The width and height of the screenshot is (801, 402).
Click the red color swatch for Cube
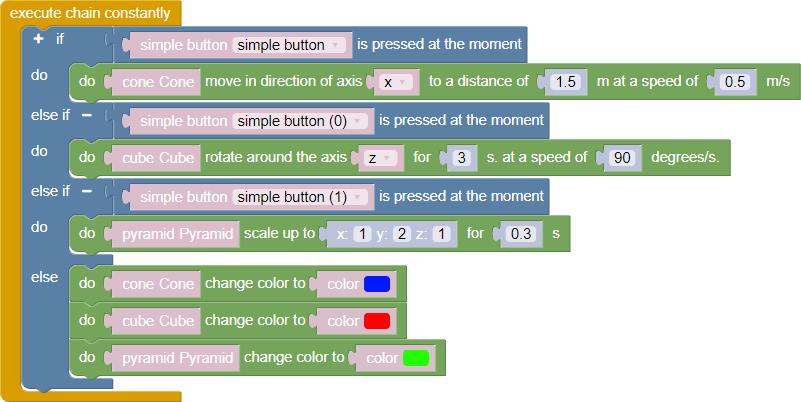(376, 321)
